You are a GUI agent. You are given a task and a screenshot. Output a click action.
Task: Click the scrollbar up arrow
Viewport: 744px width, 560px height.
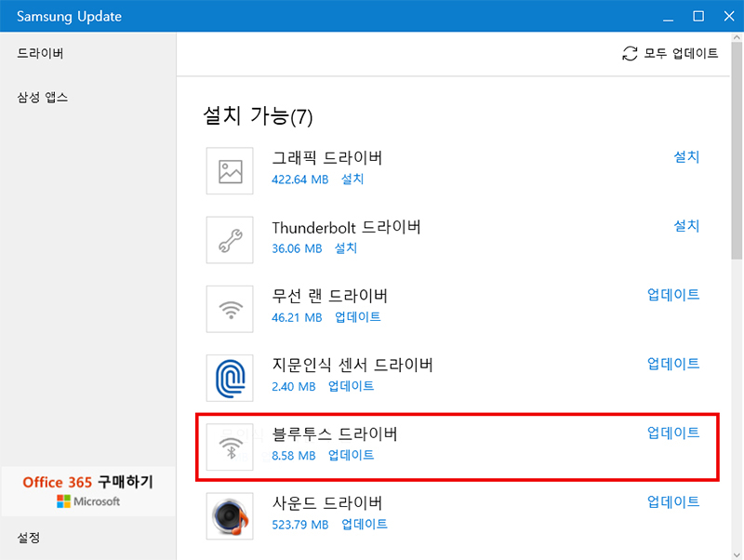[x=737, y=37]
